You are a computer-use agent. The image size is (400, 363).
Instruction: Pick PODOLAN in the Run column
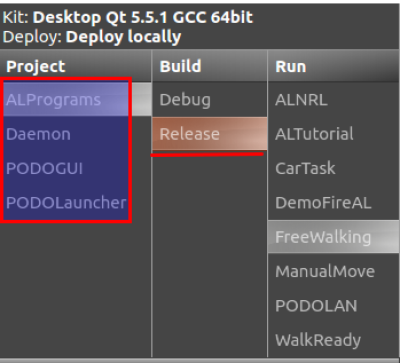[x=333, y=306]
